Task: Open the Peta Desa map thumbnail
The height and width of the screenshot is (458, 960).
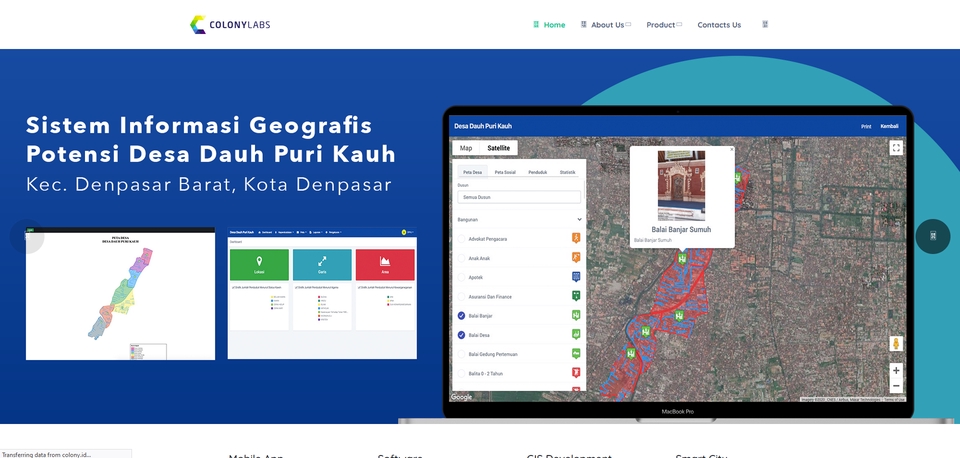Action: (x=120, y=293)
